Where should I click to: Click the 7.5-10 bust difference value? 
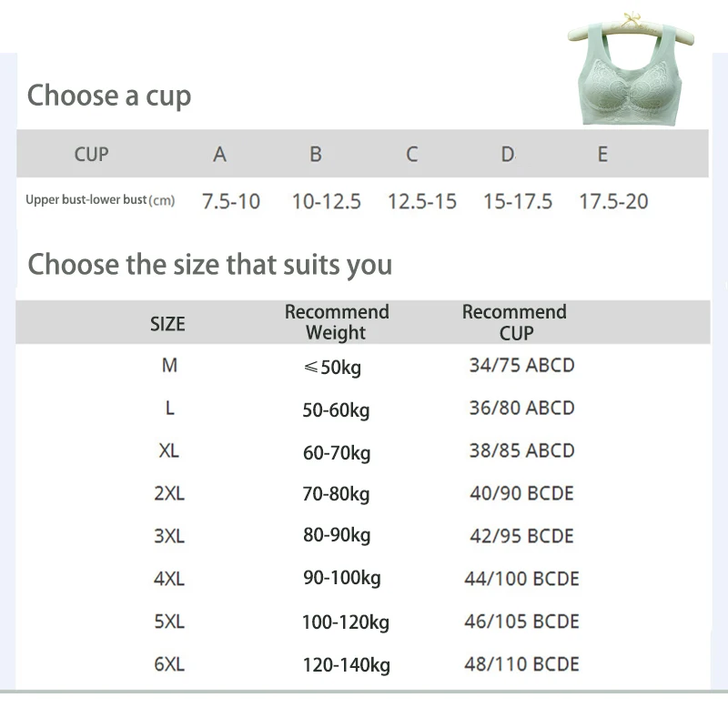pyautogui.click(x=231, y=201)
